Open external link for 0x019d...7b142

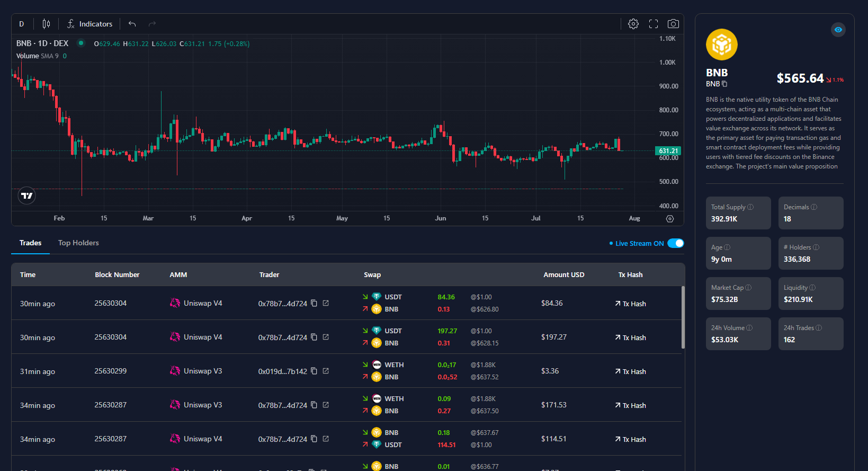tap(326, 371)
